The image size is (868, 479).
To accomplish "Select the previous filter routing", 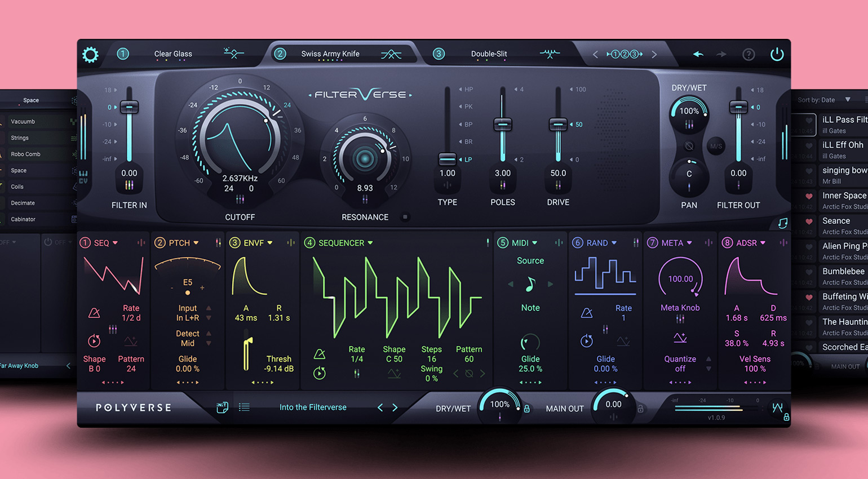I will click(x=595, y=54).
